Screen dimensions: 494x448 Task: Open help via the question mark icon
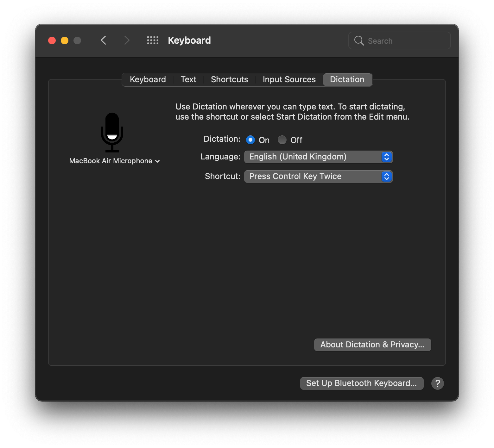point(438,383)
